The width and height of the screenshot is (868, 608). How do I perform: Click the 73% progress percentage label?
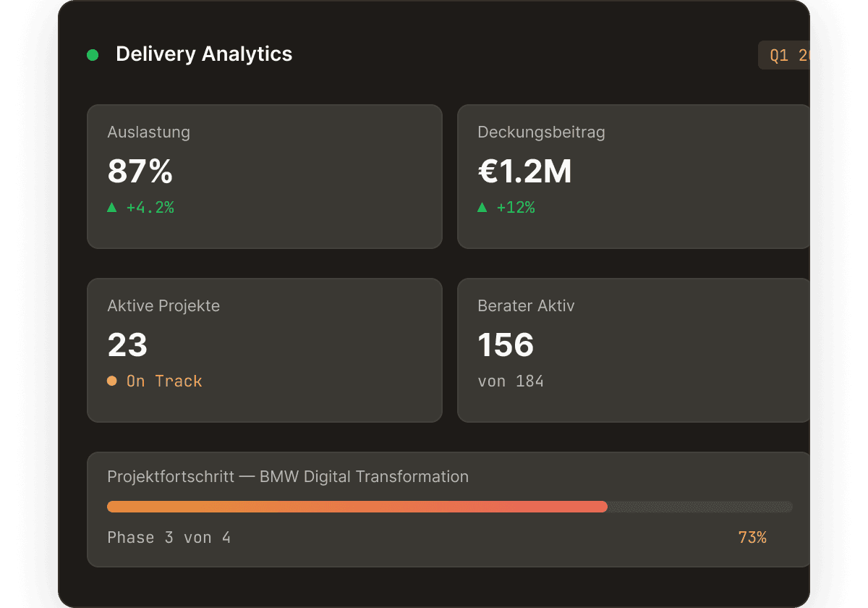[752, 537]
